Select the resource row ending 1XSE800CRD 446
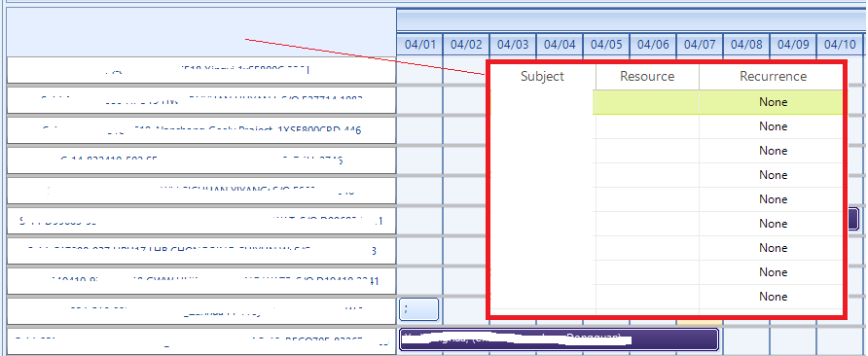868x356 pixels. (201, 130)
